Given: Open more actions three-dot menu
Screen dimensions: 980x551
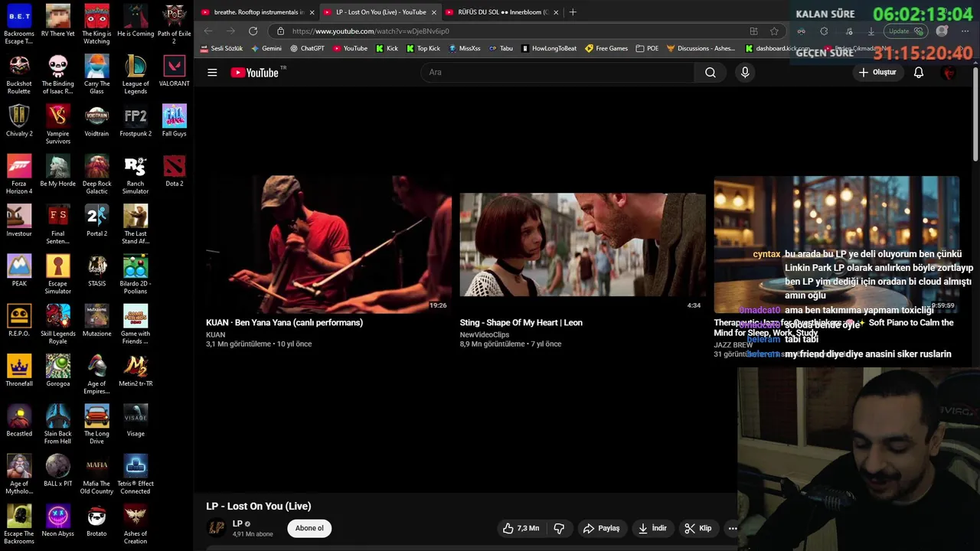Looking at the screenshot, I should point(733,528).
